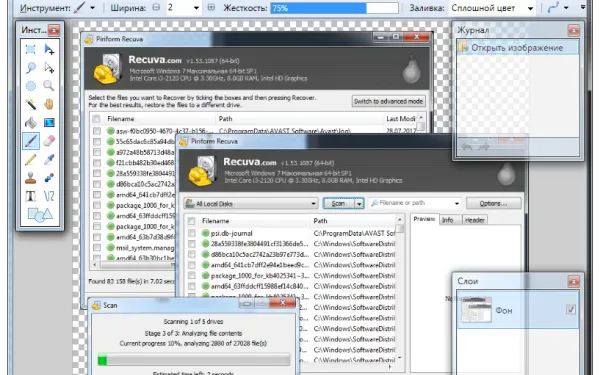
Task: Select the Lasso Select tool
Action: 31,68
